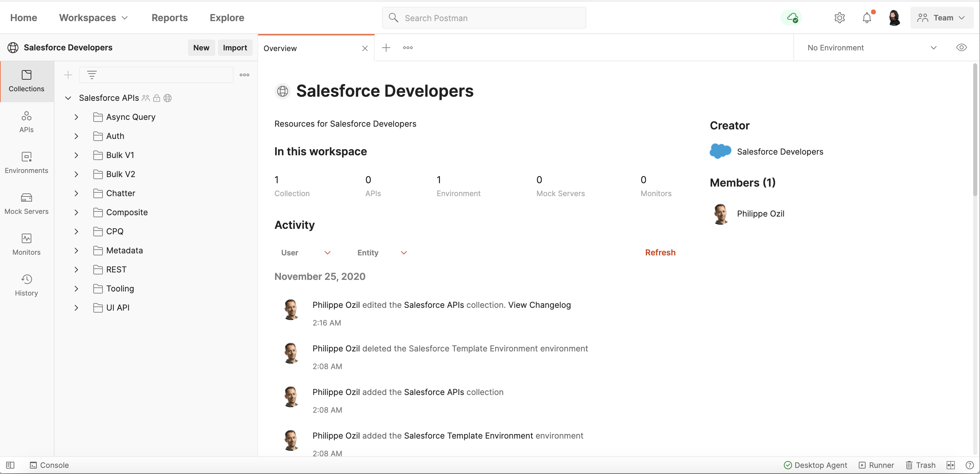Expand the Composite folder
The width and height of the screenshot is (980, 474).
coord(76,212)
